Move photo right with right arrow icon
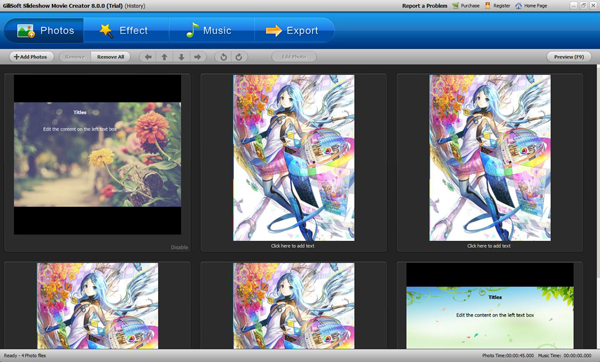600x362 pixels. [x=198, y=57]
